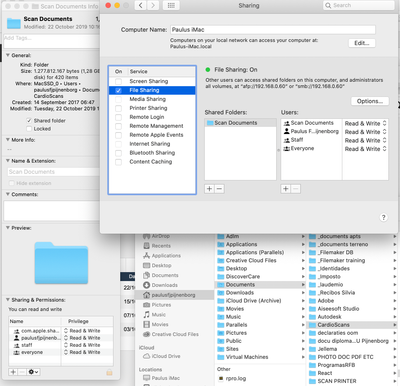The image size is (400, 386).
Task: Open Recents in Finder sidebar
Action: click(x=157, y=246)
